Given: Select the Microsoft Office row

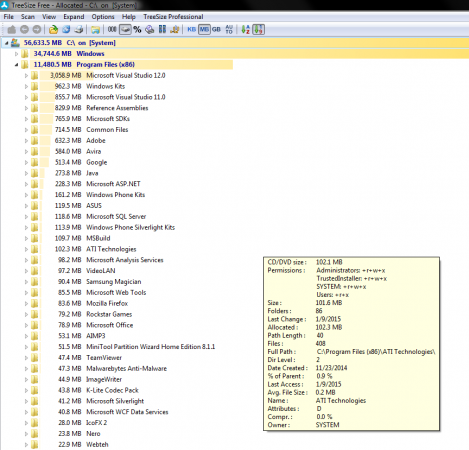Looking at the screenshot, I should pos(87,325).
